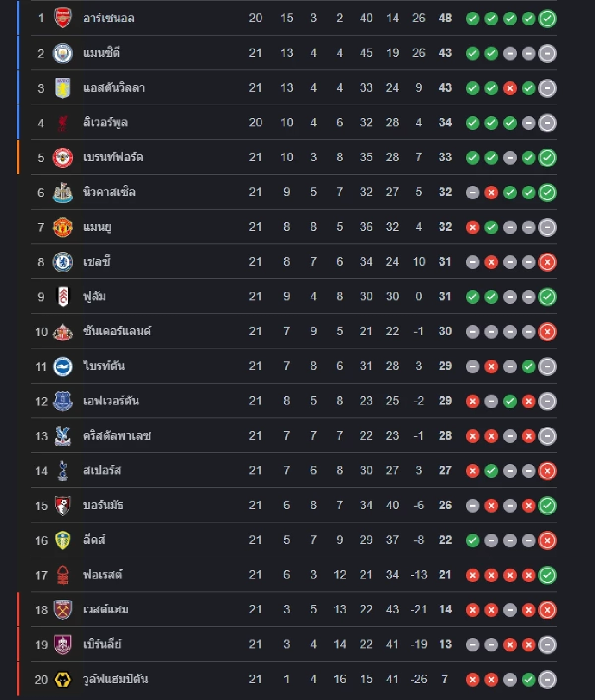Click the Manchester United crest
595x700 pixels.
click(x=62, y=227)
